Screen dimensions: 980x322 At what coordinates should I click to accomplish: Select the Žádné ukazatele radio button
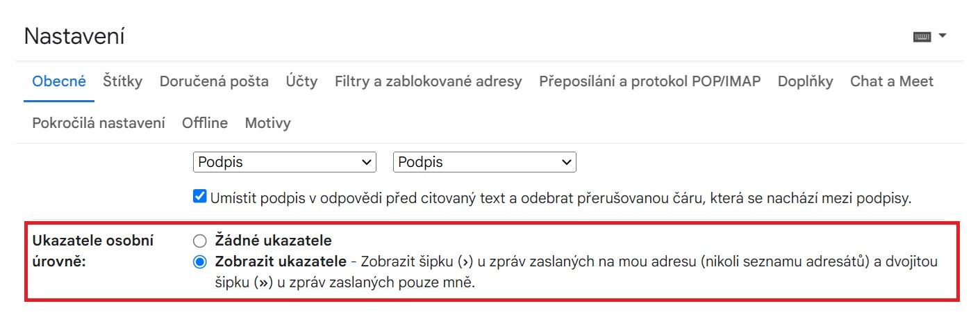point(200,241)
